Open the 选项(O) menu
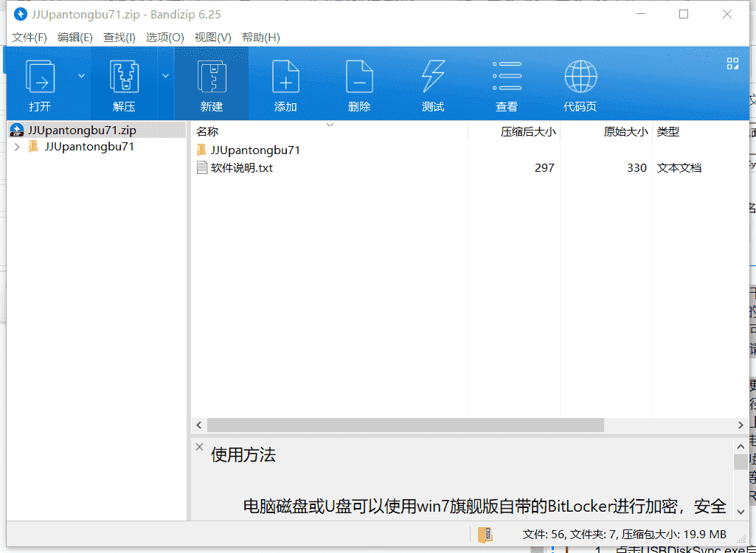The width and height of the screenshot is (756, 553). click(165, 38)
